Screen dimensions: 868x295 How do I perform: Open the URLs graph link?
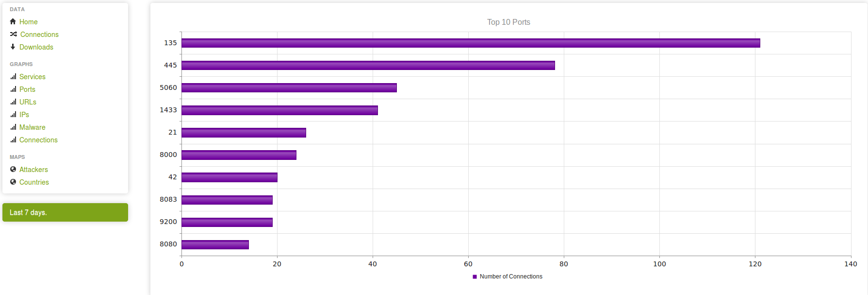point(28,102)
